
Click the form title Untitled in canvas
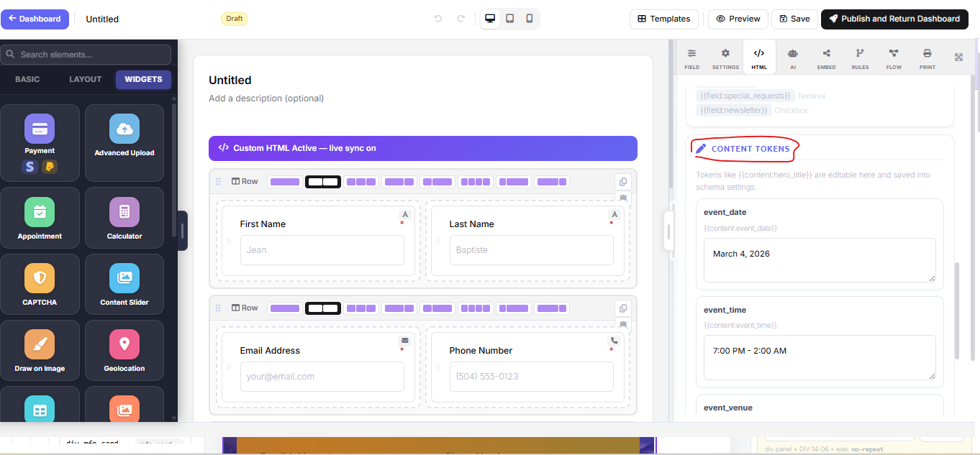click(230, 81)
